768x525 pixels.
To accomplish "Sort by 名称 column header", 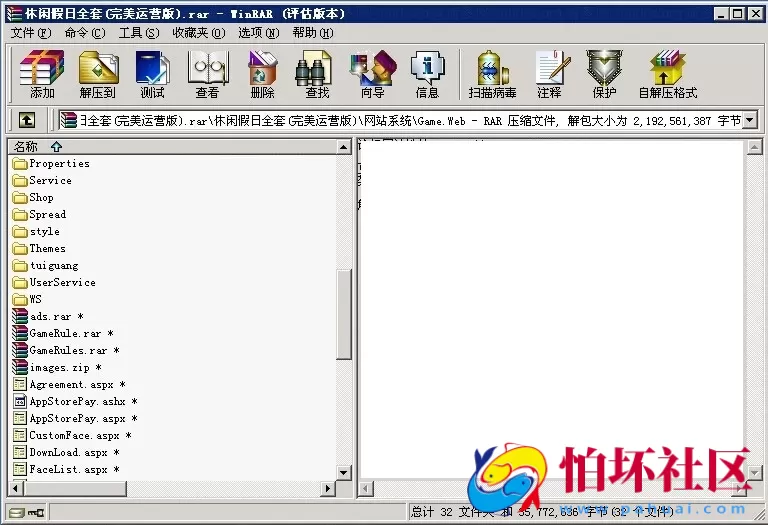I will pos(172,147).
